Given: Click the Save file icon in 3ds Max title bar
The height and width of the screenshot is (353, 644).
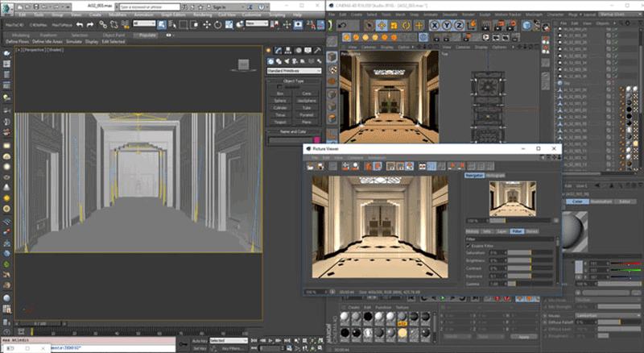Looking at the screenshot, I should point(36,7).
